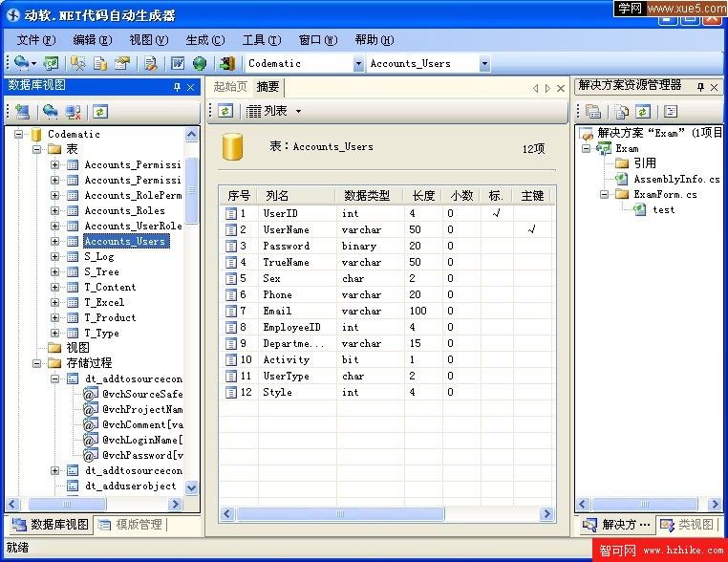The image size is (728, 562).
Task: Switch to the 模版管理 tab
Action: coord(133,525)
